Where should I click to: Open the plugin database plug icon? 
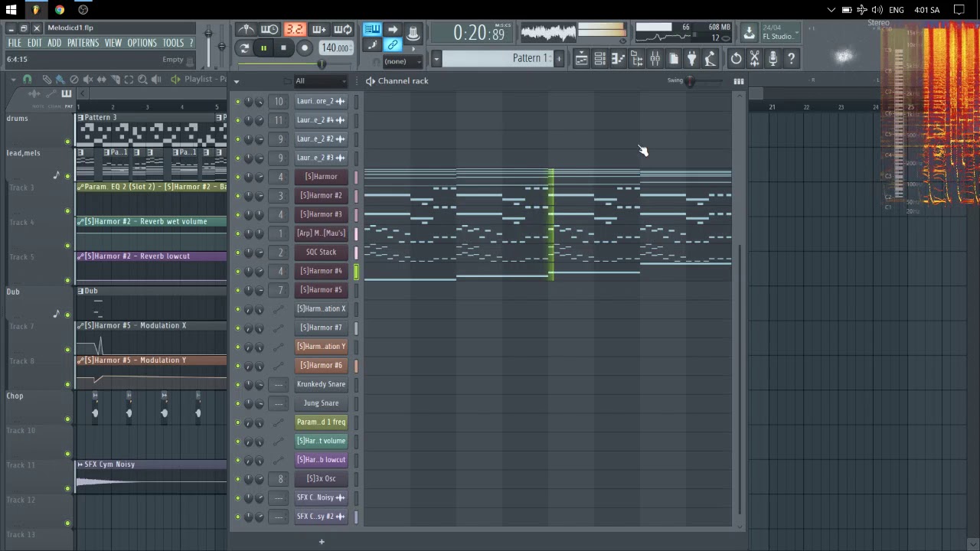point(691,58)
